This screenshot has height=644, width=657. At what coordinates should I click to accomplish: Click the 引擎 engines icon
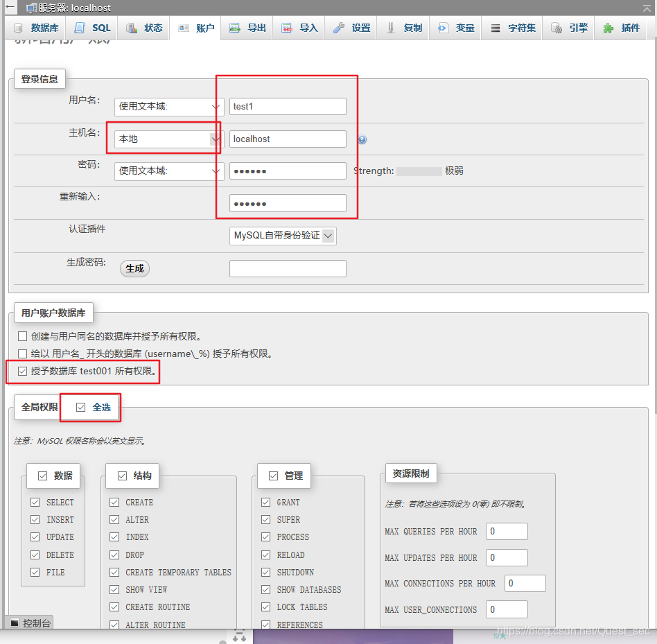point(556,28)
